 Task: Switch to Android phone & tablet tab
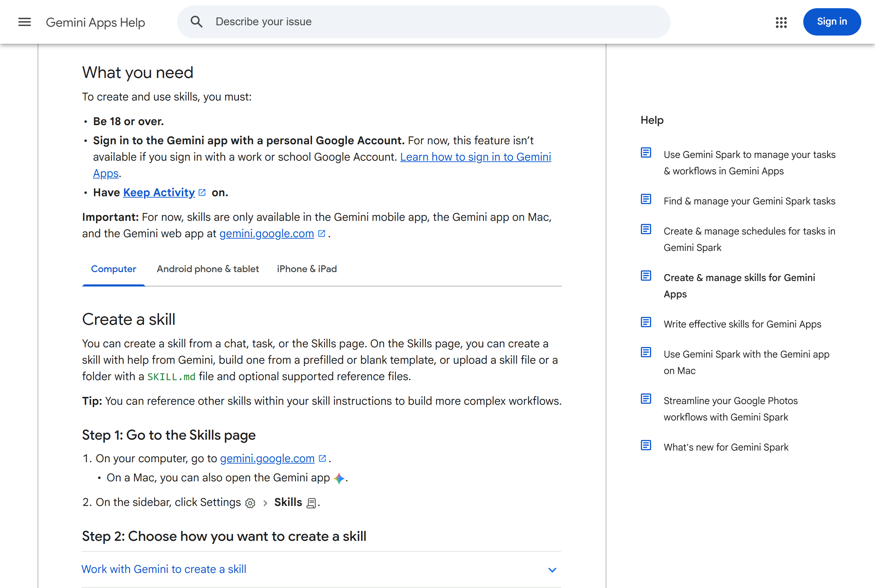pos(208,269)
